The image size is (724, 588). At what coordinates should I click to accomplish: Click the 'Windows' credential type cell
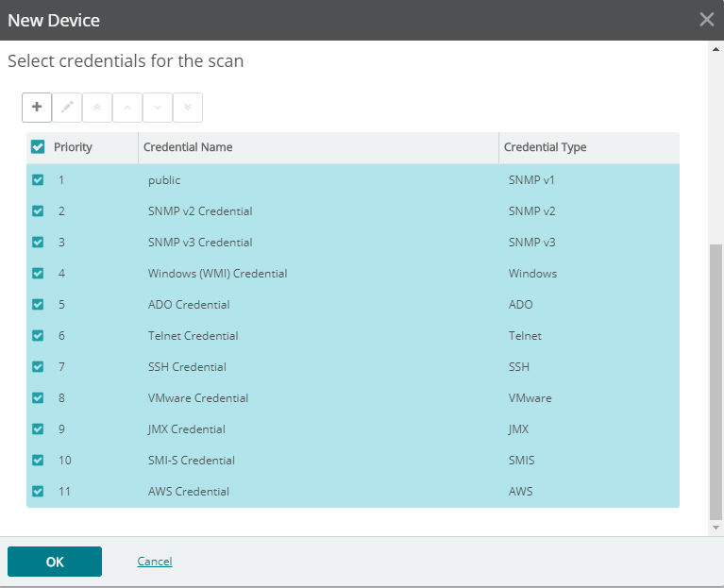532,273
